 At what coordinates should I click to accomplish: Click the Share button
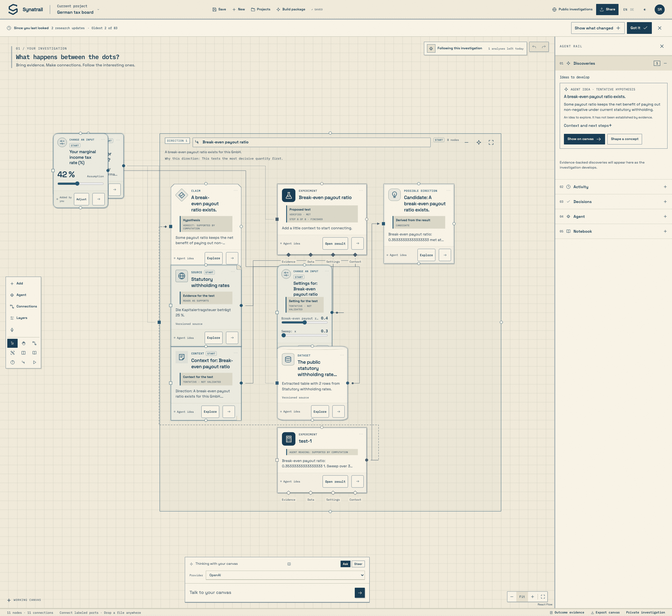tap(607, 9)
